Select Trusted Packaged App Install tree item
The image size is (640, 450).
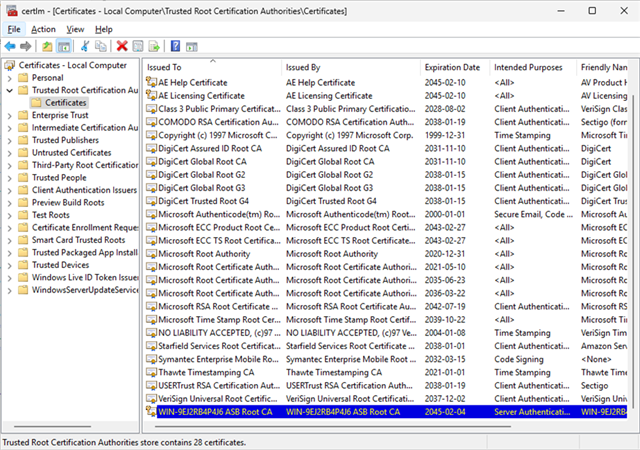[x=85, y=253]
